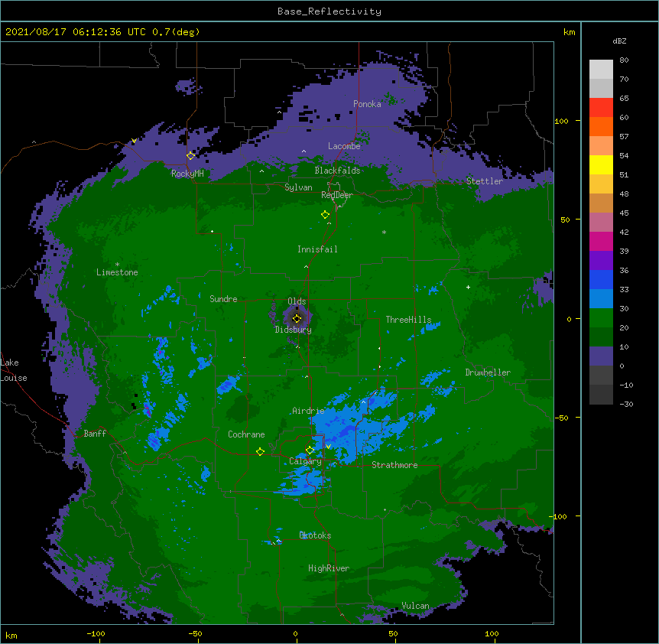Click the Lacombe city label

click(344, 146)
